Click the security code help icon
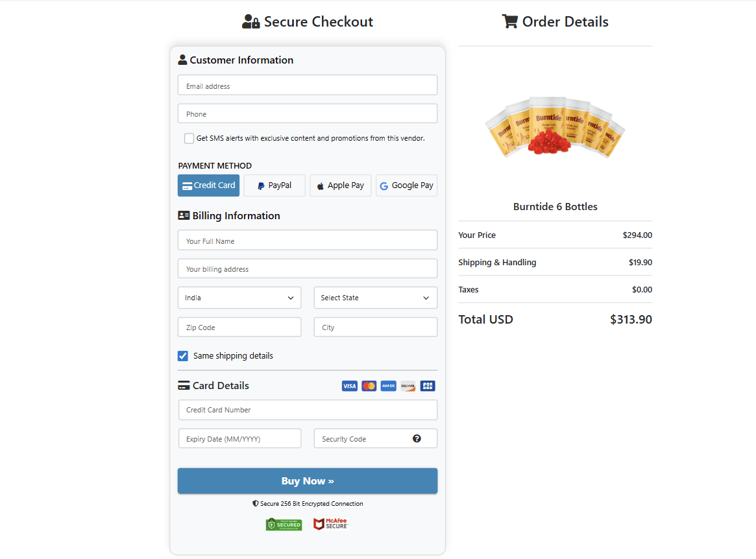 click(417, 438)
